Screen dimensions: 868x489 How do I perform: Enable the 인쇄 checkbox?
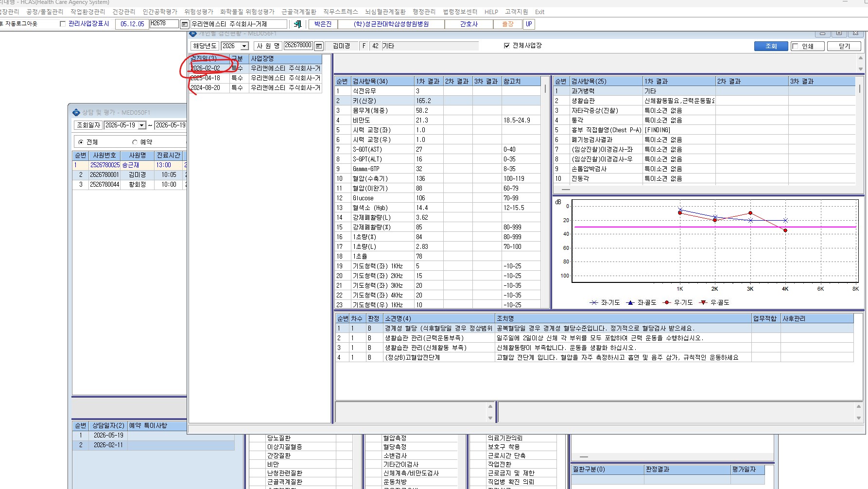[x=796, y=46]
